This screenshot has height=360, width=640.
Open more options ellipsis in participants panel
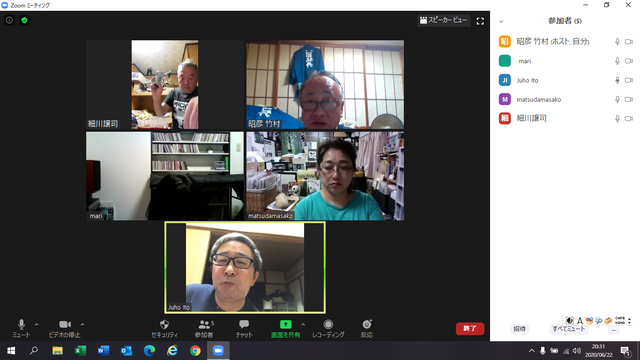(x=613, y=330)
